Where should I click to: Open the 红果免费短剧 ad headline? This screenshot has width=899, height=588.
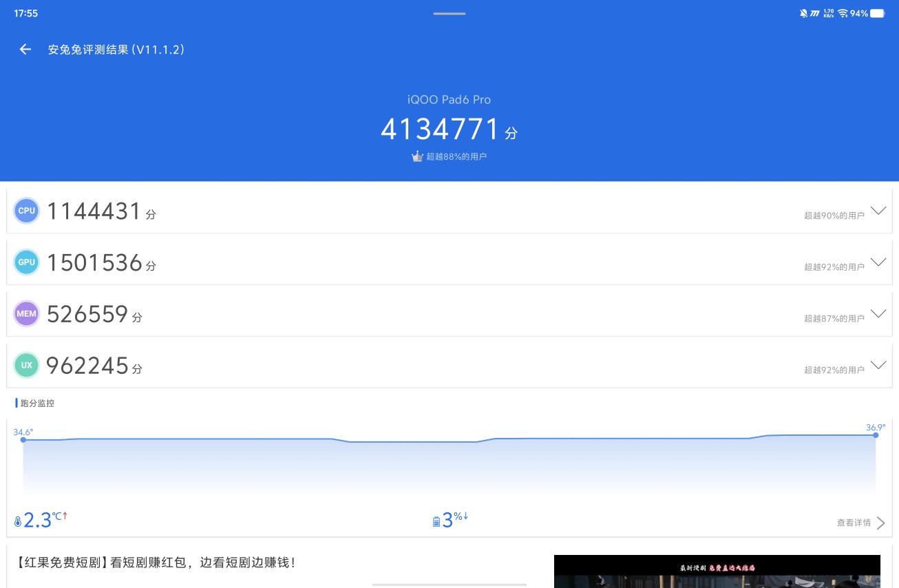click(155, 563)
